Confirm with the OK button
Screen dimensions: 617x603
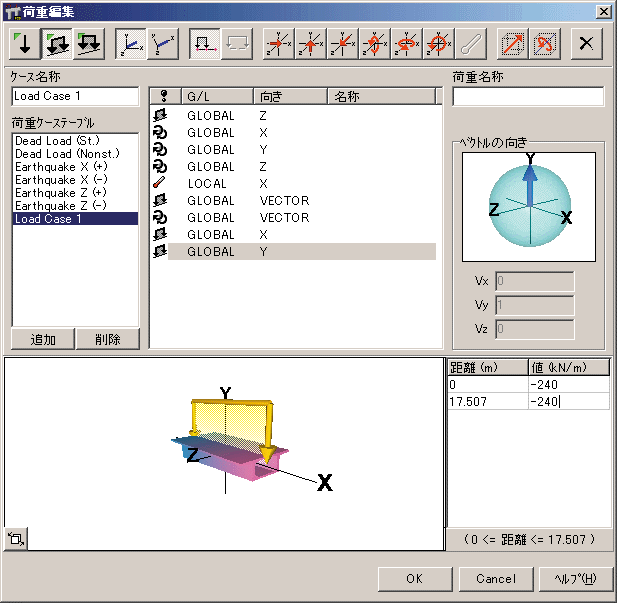click(415, 579)
